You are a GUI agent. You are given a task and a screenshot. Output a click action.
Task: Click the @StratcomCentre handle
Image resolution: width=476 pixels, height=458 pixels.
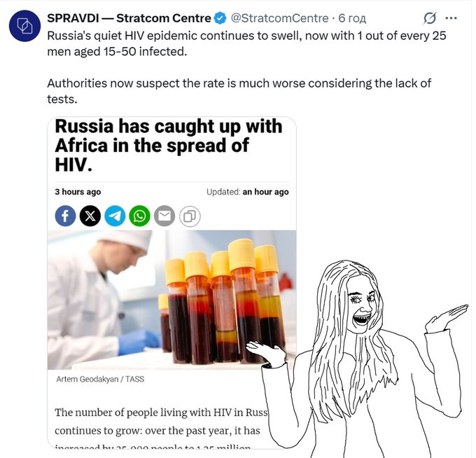(279, 18)
